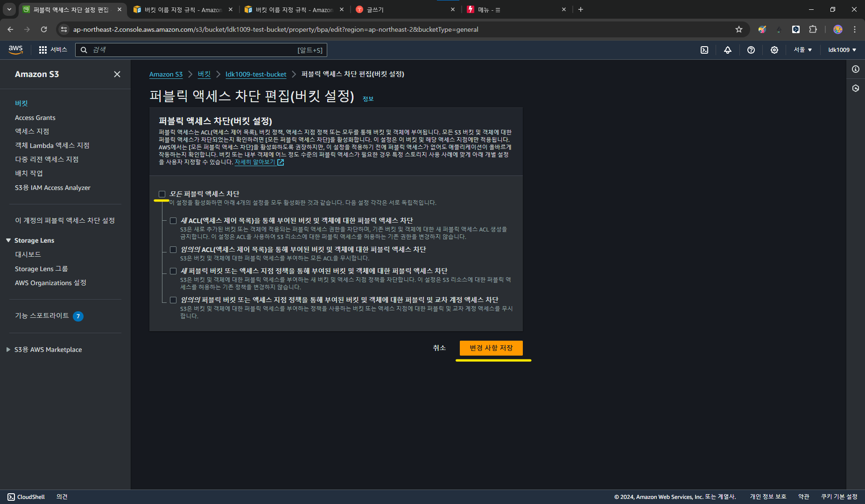This screenshot has width=865, height=504.
Task: Open 버킷 in the side navigation
Action: coord(21,103)
